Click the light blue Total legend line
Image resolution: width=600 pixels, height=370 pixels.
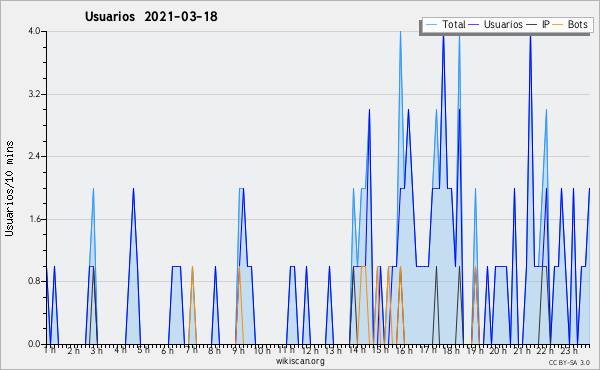click(431, 25)
